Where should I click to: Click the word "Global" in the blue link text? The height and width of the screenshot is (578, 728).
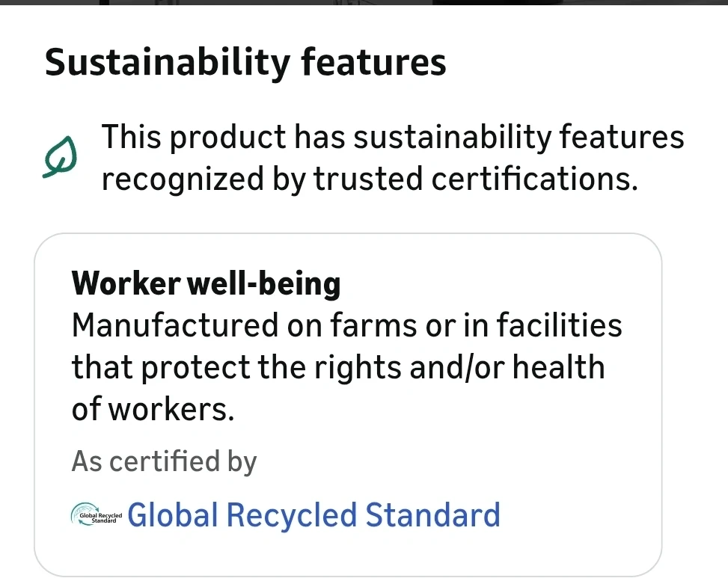coord(173,516)
